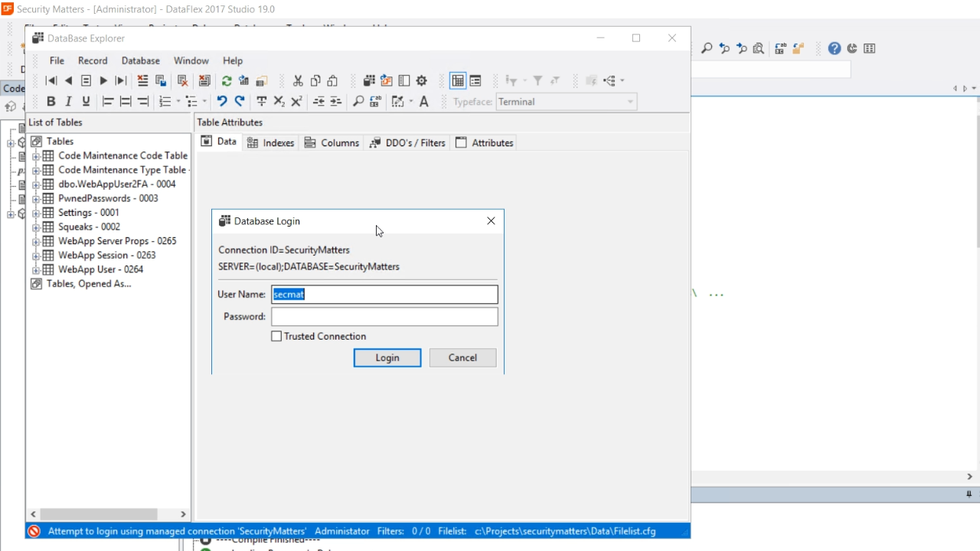Viewport: 980px width, 551px height.
Task: Switch to grid view toolbar icon
Action: pos(458,81)
